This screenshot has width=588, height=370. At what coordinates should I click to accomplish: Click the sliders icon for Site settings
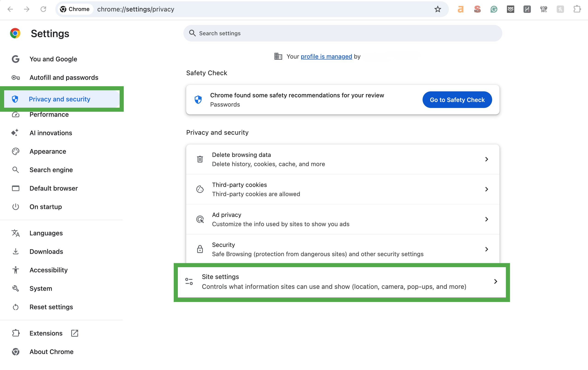[189, 281]
